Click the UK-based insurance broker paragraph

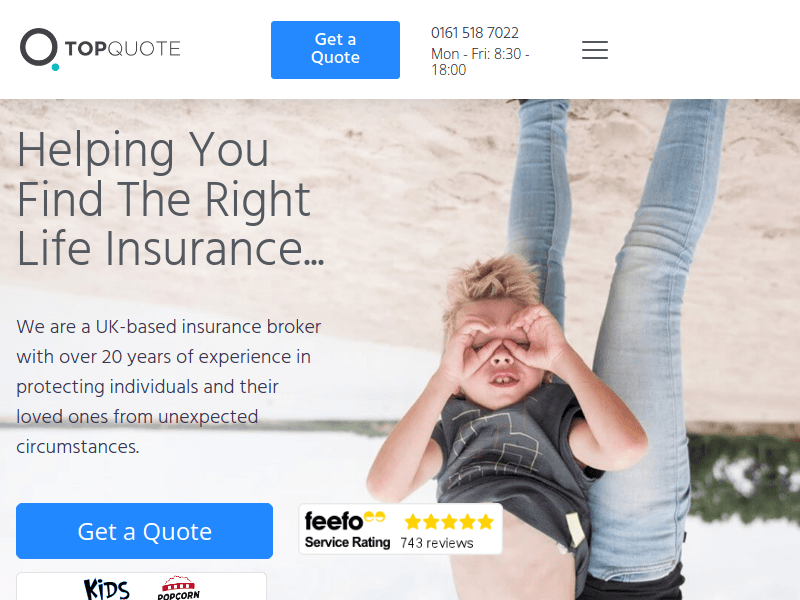click(x=168, y=387)
